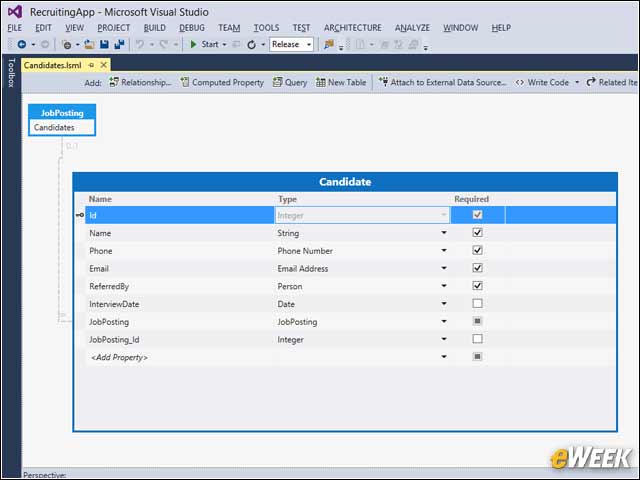Screen dimensions: 640x480
Task: Open the DEBUG menu
Action: click(192, 28)
